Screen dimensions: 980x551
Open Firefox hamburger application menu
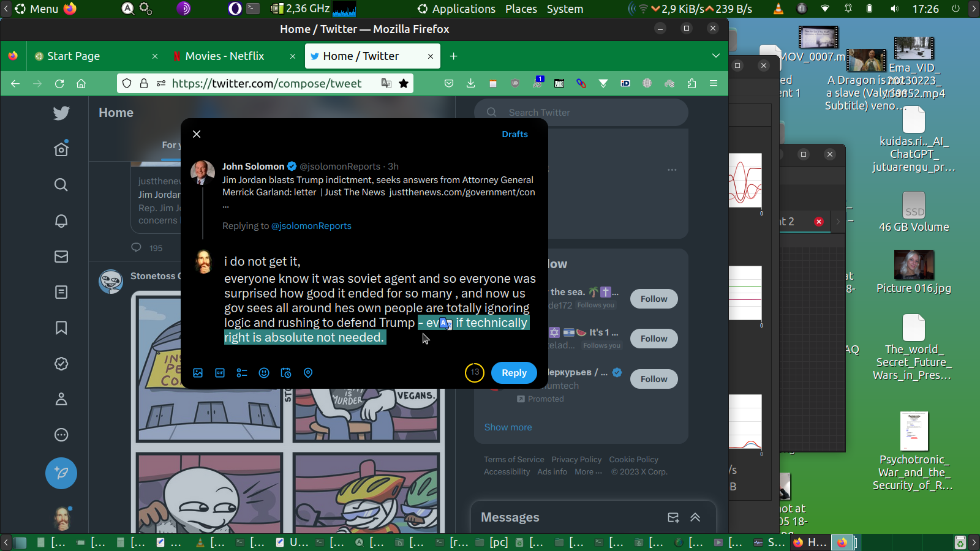tap(714, 83)
